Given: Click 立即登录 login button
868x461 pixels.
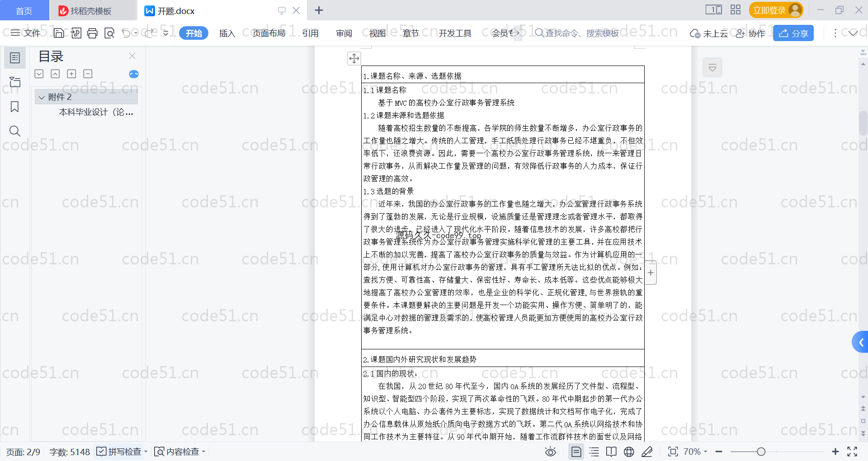Looking at the screenshot, I should click(776, 10).
